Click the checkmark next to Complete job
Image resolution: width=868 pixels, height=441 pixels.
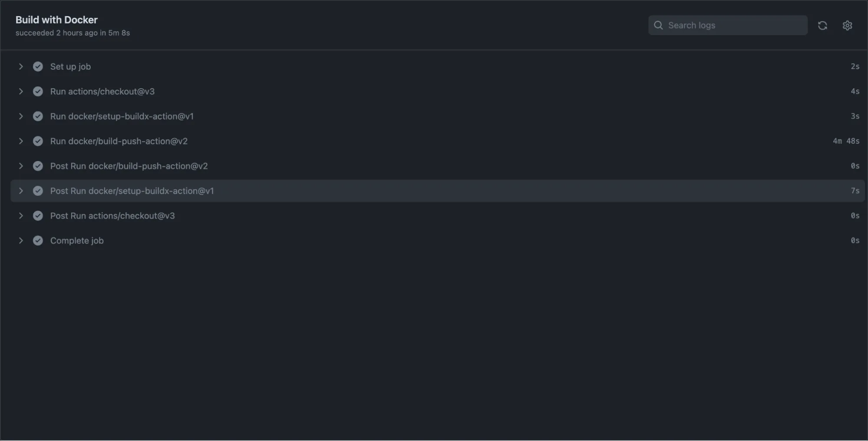tap(38, 240)
